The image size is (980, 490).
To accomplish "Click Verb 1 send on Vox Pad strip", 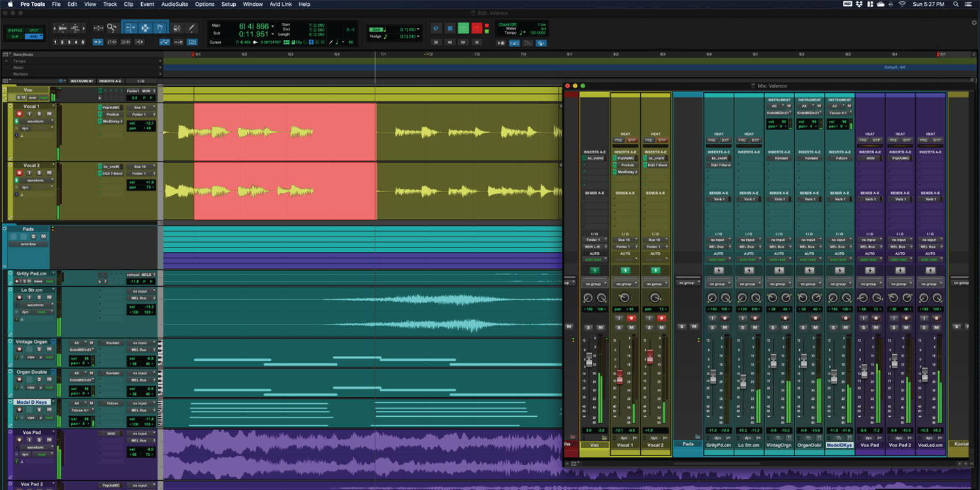I will click(x=870, y=199).
